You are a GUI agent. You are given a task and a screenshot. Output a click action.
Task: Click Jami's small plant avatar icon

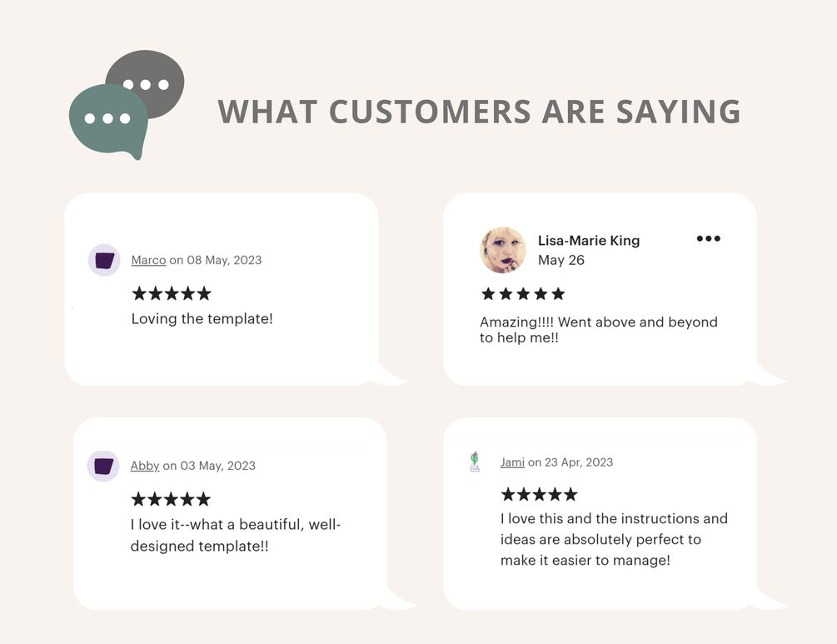tap(475, 462)
